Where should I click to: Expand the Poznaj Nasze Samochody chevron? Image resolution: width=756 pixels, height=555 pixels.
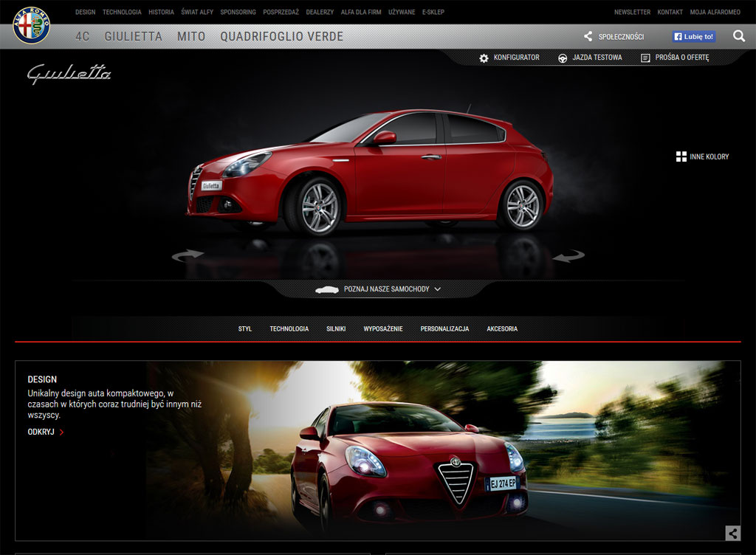click(437, 289)
